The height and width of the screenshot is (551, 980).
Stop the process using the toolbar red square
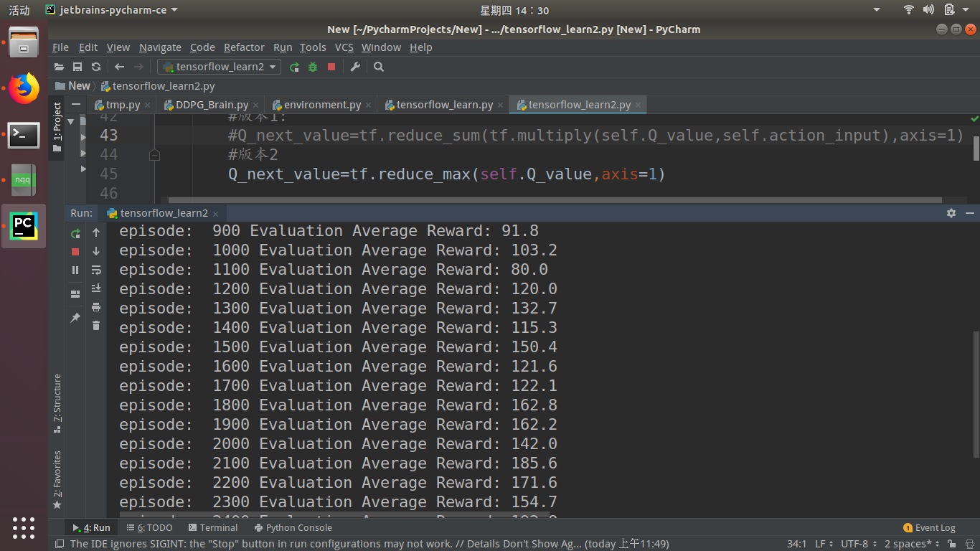pyautogui.click(x=331, y=67)
